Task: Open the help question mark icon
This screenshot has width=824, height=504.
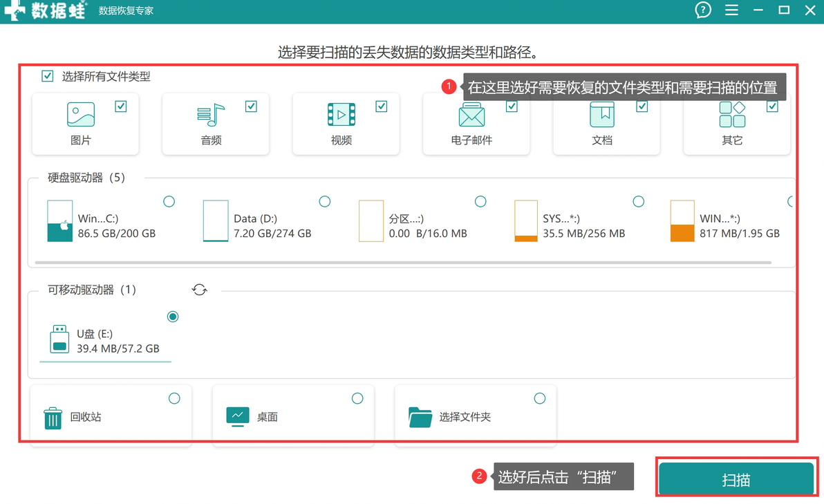Action: click(x=702, y=10)
